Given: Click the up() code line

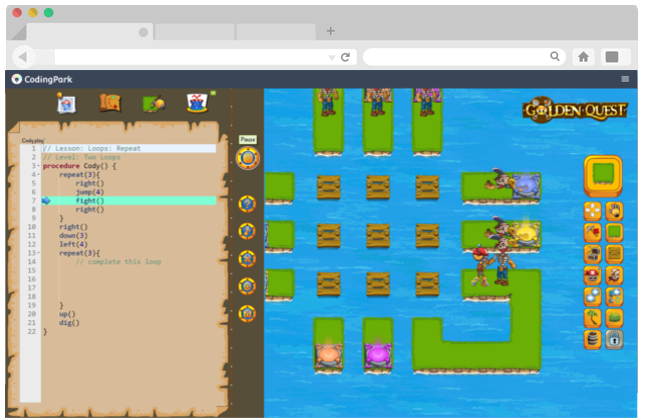Looking at the screenshot, I should 67,314.
